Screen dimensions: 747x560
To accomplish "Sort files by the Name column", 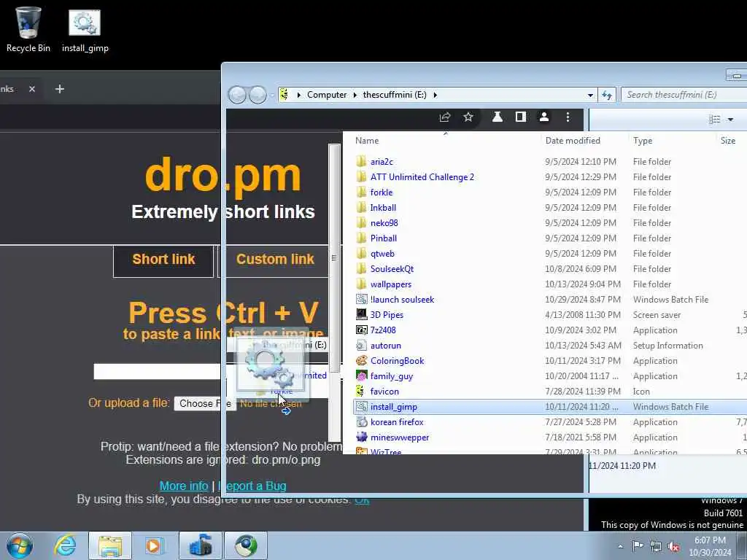I will [x=367, y=141].
